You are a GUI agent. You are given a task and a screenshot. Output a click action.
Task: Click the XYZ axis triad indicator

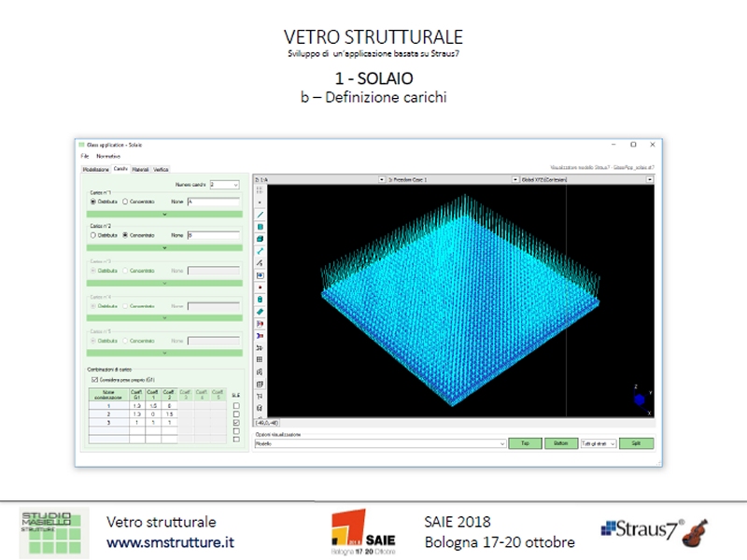(x=641, y=399)
